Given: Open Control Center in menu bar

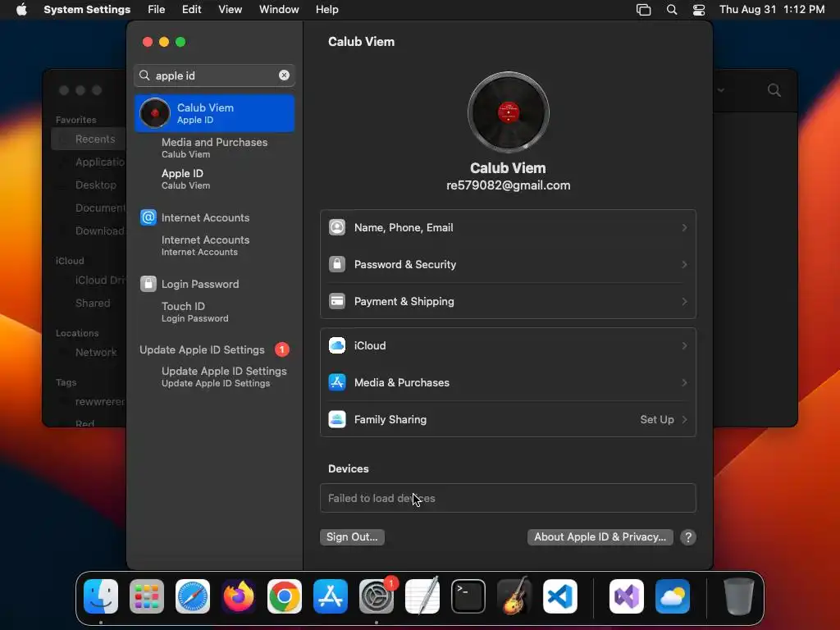Looking at the screenshot, I should [x=699, y=10].
